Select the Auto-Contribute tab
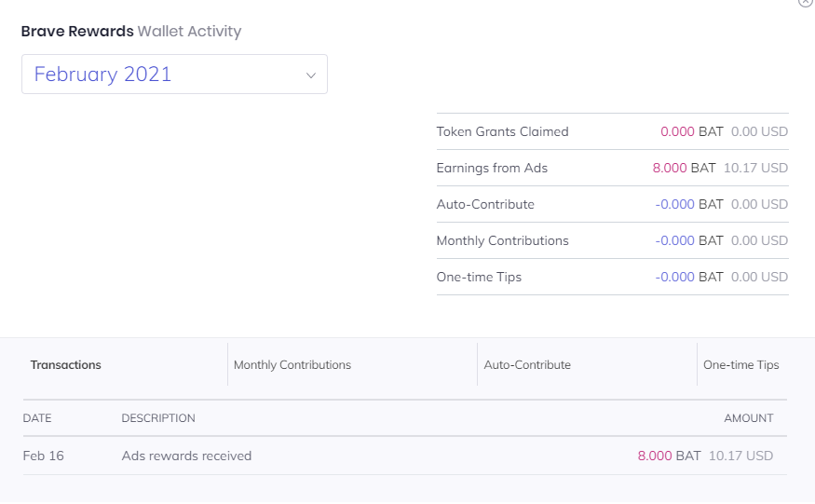 [x=527, y=365]
